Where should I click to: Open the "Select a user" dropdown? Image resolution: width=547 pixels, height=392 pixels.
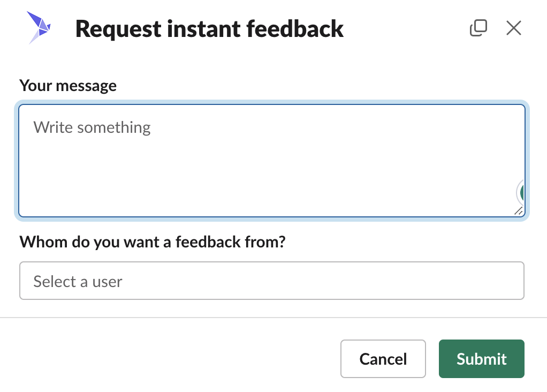pos(271,281)
